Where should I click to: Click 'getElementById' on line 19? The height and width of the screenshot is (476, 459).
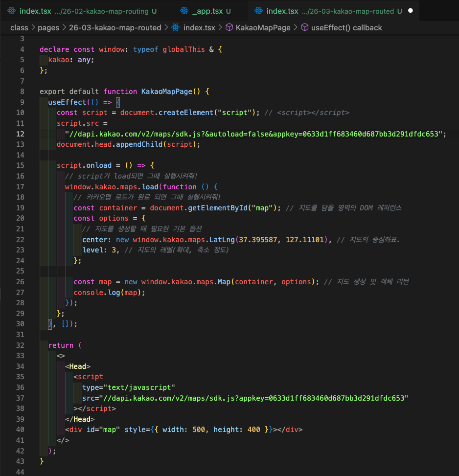point(218,208)
